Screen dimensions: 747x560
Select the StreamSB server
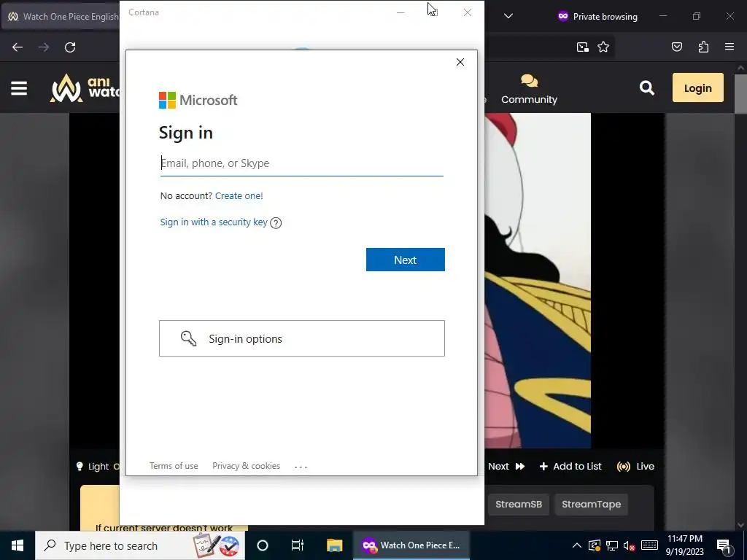coord(519,505)
